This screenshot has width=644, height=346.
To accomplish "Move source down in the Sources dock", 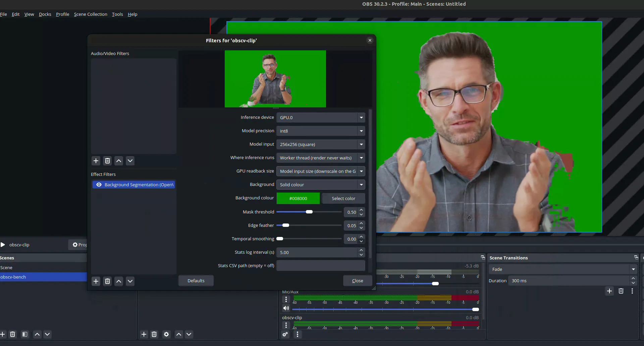I will pyautogui.click(x=189, y=334).
